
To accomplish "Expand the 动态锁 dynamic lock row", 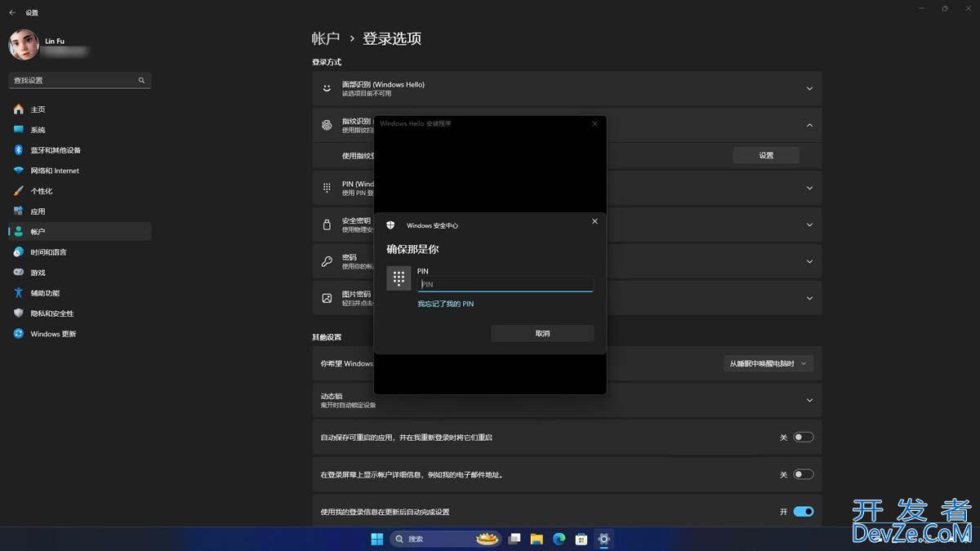I will click(567, 400).
